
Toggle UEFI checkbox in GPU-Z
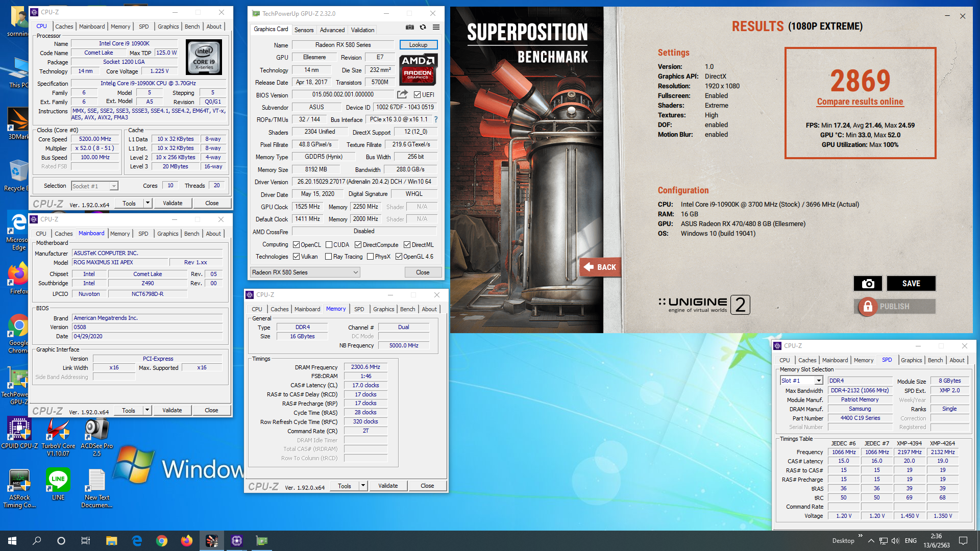(417, 95)
